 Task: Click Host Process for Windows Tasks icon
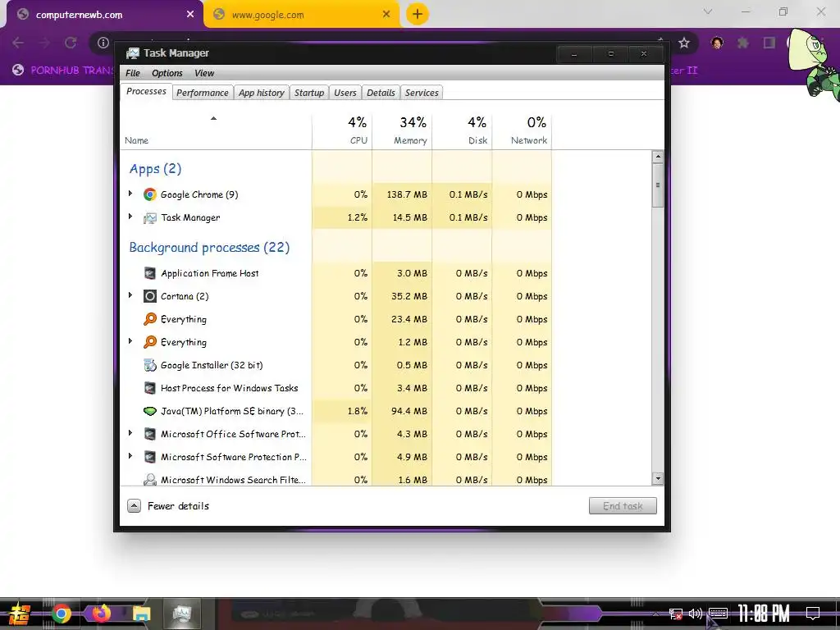[150, 388]
